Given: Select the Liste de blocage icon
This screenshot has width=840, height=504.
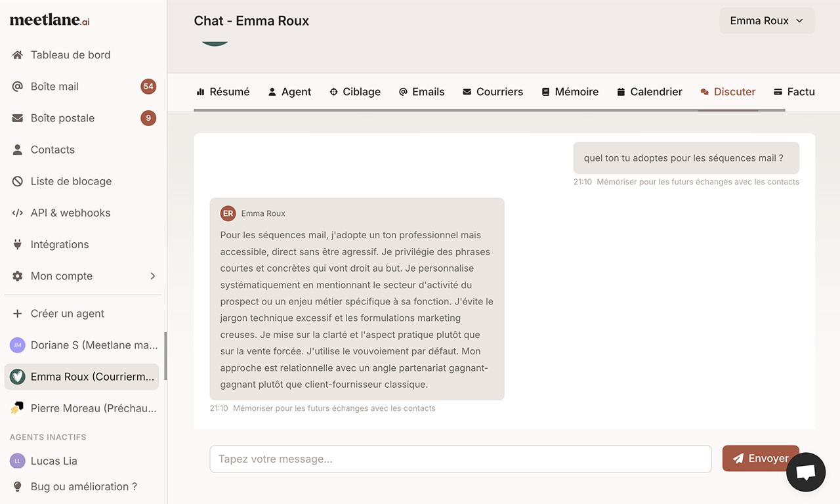Looking at the screenshot, I should (x=17, y=180).
